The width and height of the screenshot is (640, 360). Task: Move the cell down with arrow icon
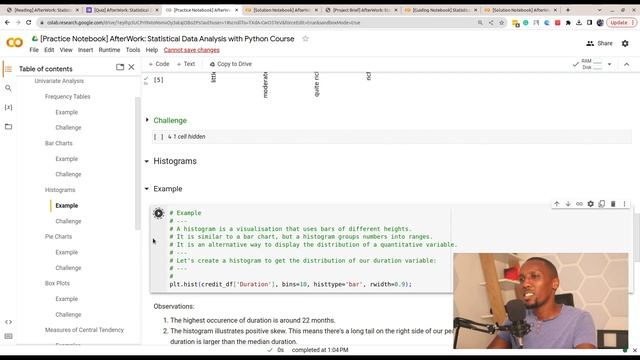pyautogui.click(x=568, y=204)
